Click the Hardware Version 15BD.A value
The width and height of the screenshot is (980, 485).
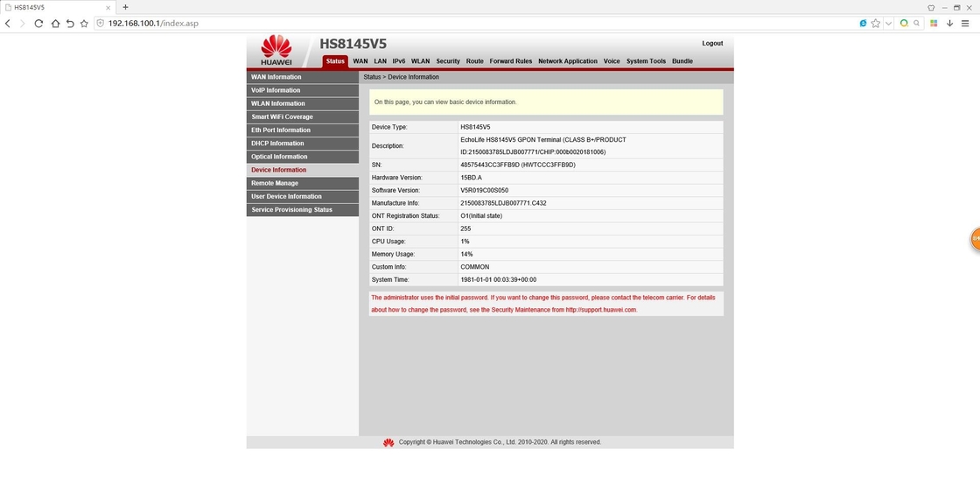(472, 178)
